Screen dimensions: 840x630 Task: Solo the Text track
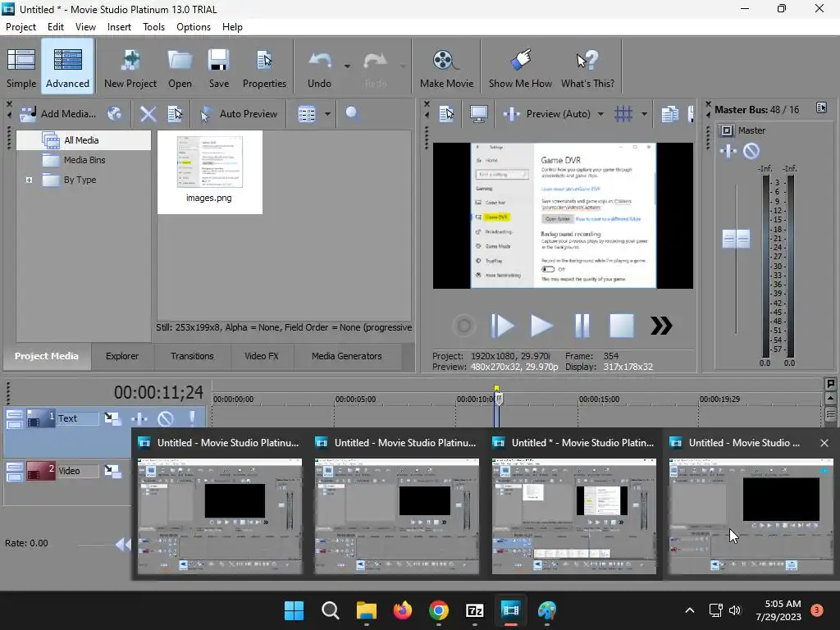[192, 418]
